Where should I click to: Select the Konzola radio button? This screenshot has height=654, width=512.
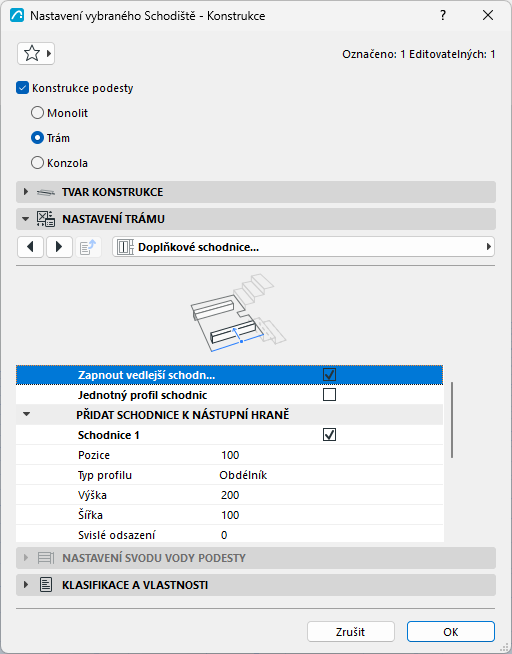tap(38, 163)
